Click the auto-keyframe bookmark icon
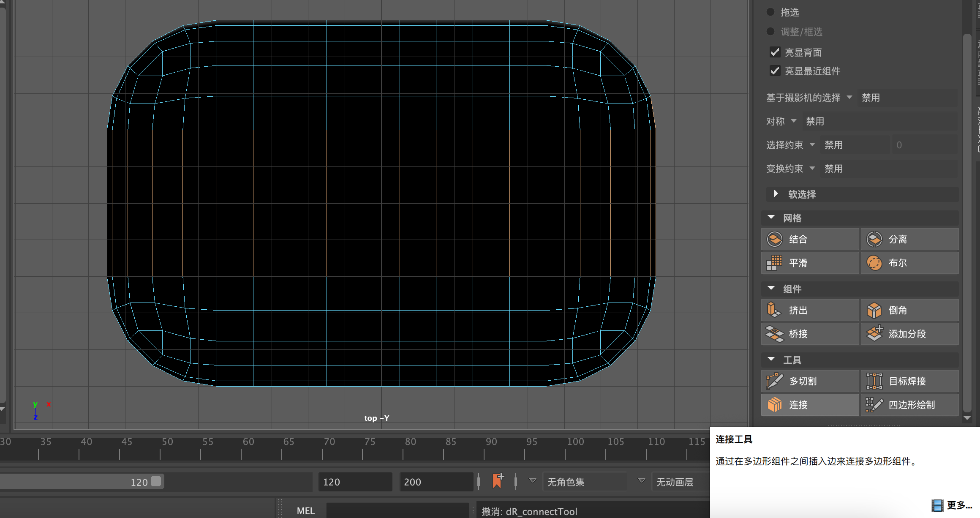Screen dimensions: 980x518 point(498,481)
